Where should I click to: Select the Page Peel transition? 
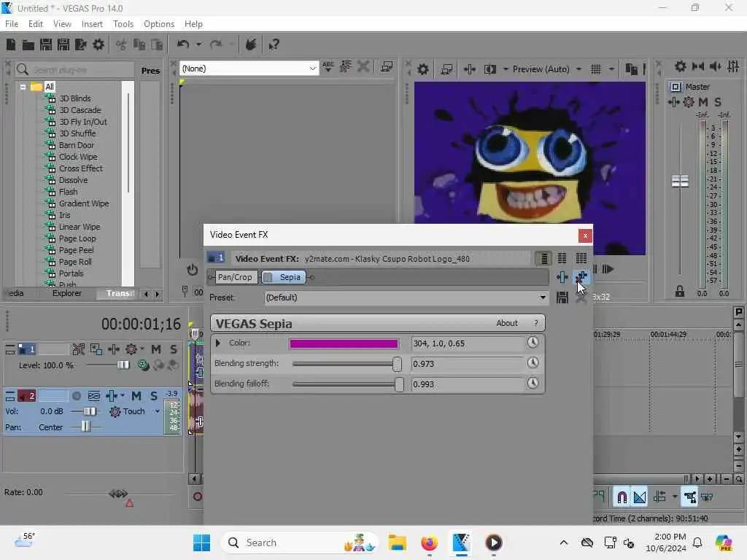76,250
